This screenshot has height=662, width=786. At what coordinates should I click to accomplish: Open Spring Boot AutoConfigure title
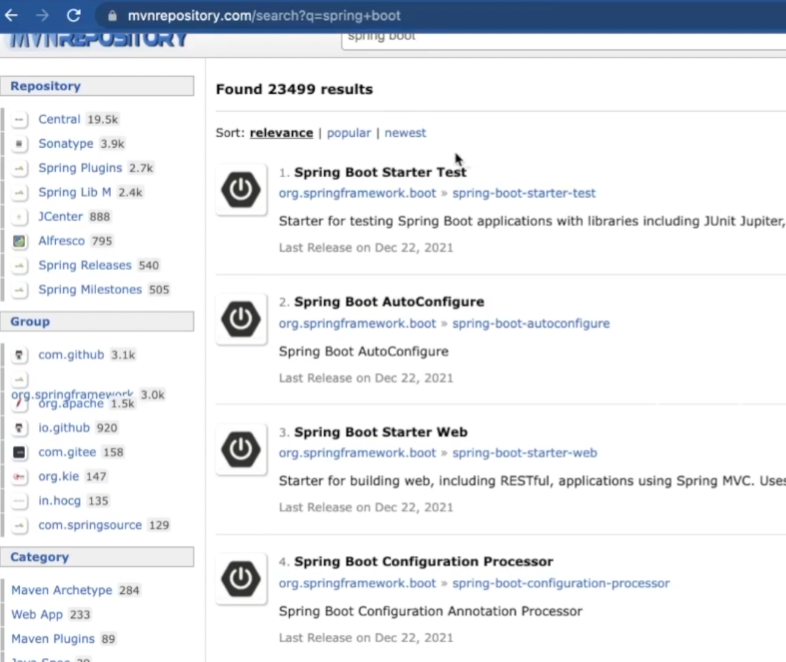pos(389,302)
